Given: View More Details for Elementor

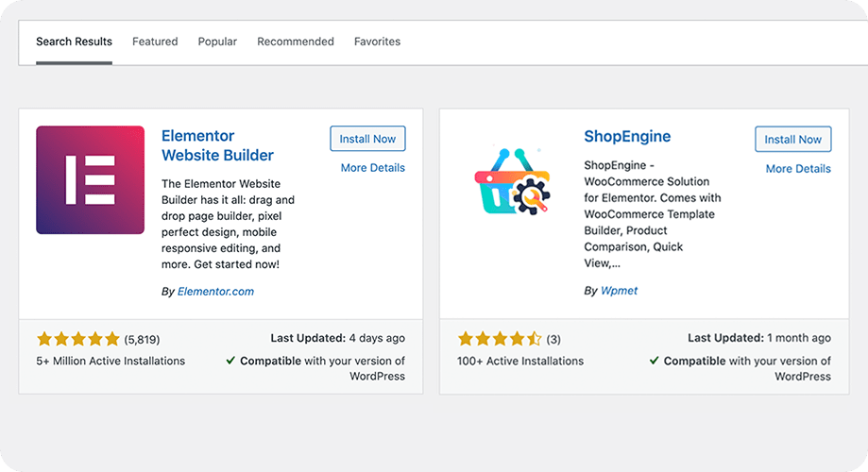Looking at the screenshot, I should (372, 168).
